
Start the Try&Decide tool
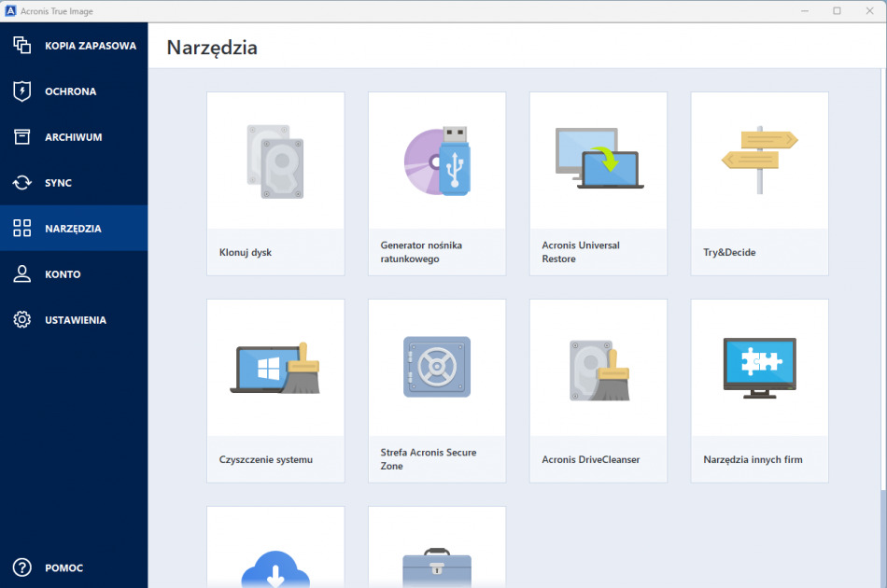pos(759,182)
